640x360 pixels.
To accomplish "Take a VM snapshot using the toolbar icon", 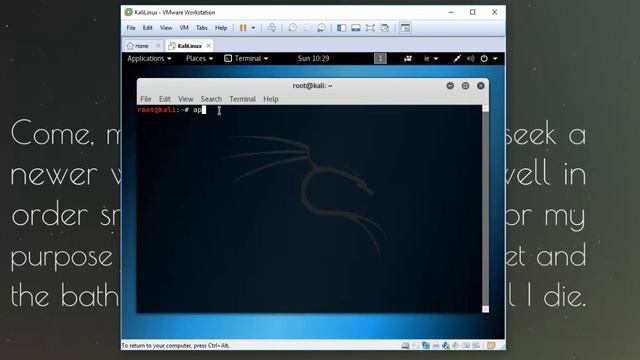I will [292, 28].
